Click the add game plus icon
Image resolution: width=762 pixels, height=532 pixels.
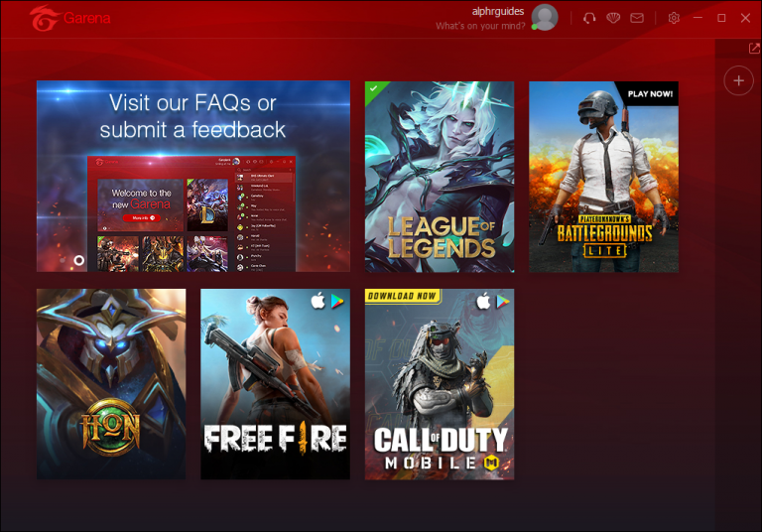(738, 80)
